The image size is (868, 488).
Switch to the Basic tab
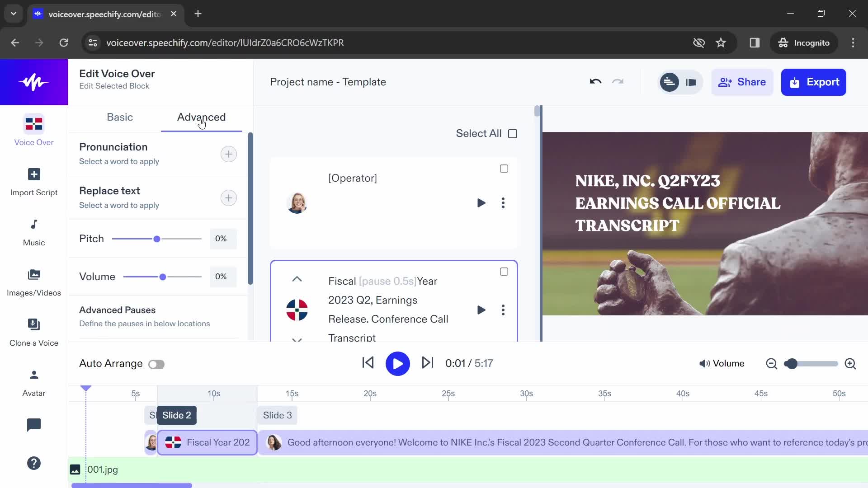click(x=120, y=117)
